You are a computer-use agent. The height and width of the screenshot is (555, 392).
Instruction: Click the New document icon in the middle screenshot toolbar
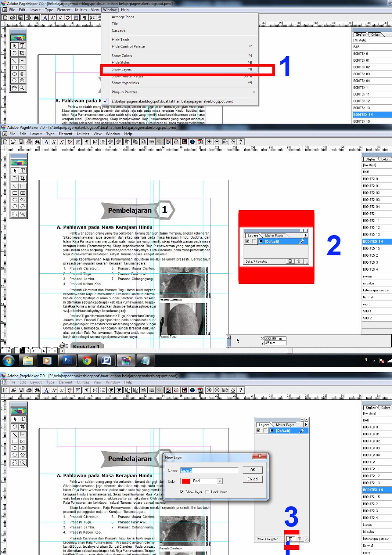pyautogui.click(x=5, y=142)
